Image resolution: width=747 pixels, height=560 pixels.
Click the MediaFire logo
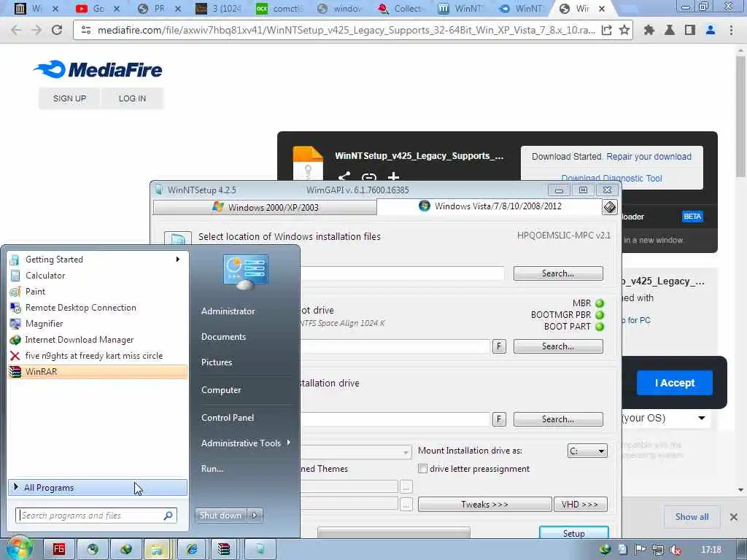[98, 69]
